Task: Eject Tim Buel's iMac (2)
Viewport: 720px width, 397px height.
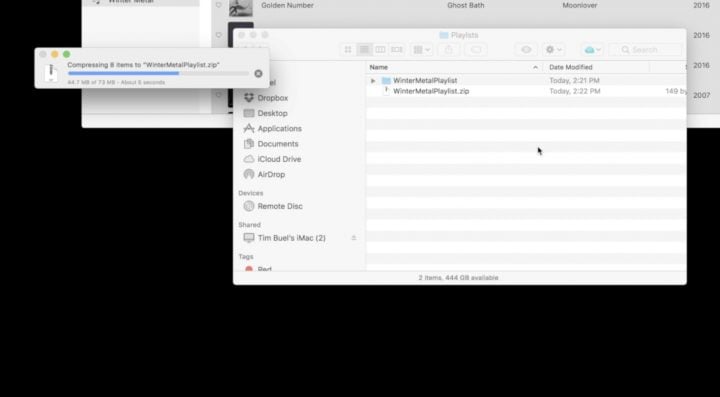Action: point(354,238)
